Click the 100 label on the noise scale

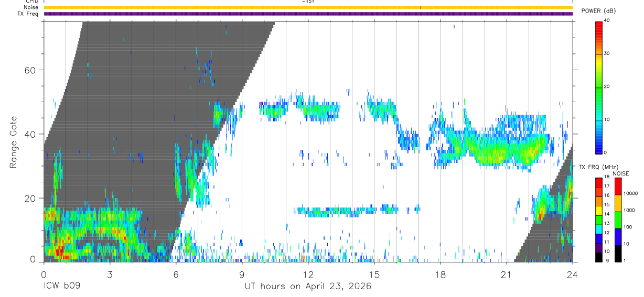tap(628, 227)
